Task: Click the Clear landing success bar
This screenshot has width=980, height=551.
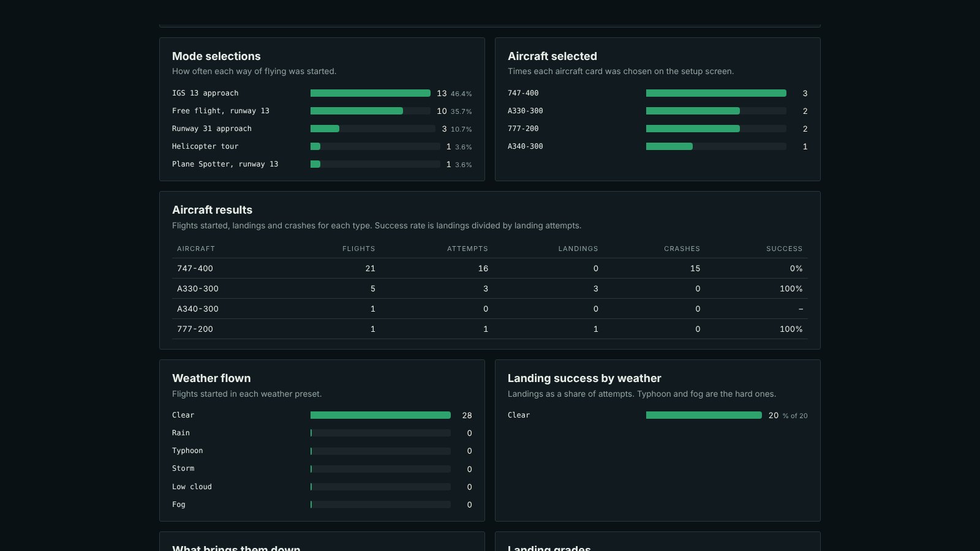Action: coord(704,415)
